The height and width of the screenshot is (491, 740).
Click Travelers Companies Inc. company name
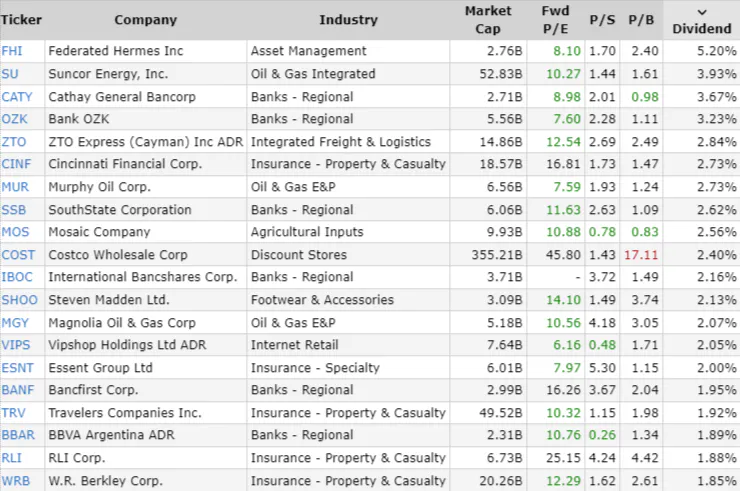click(125, 413)
